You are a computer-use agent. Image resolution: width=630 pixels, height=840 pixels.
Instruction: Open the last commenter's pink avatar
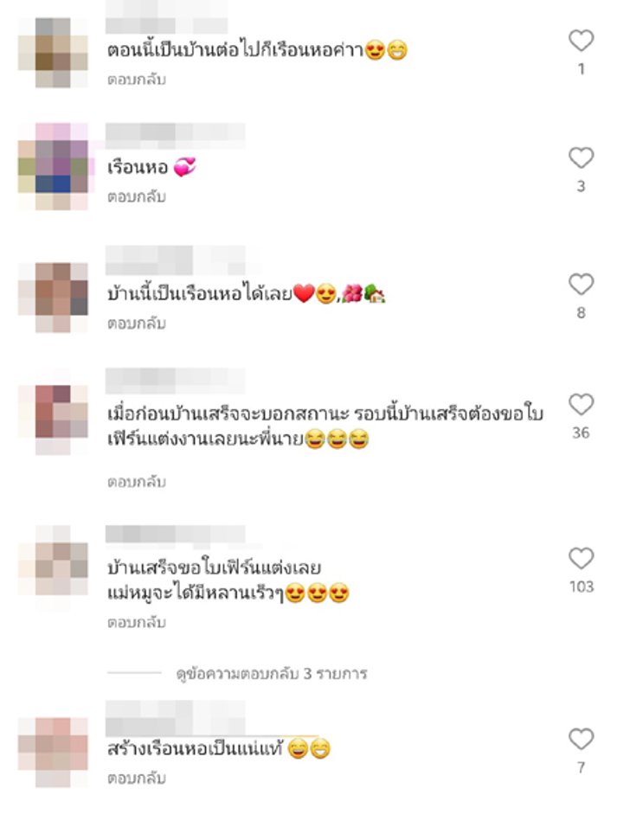click(x=53, y=753)
